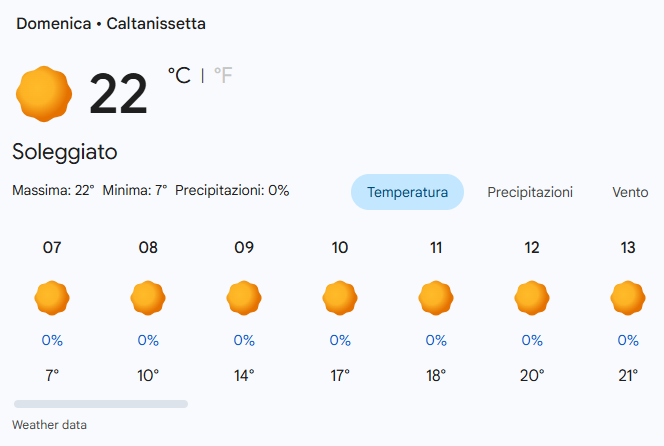Image resolution: width=664 pixels, height=446 pixels.
Task: Click the 20° temperature at hour 12
Action: (x=532, y=376)
